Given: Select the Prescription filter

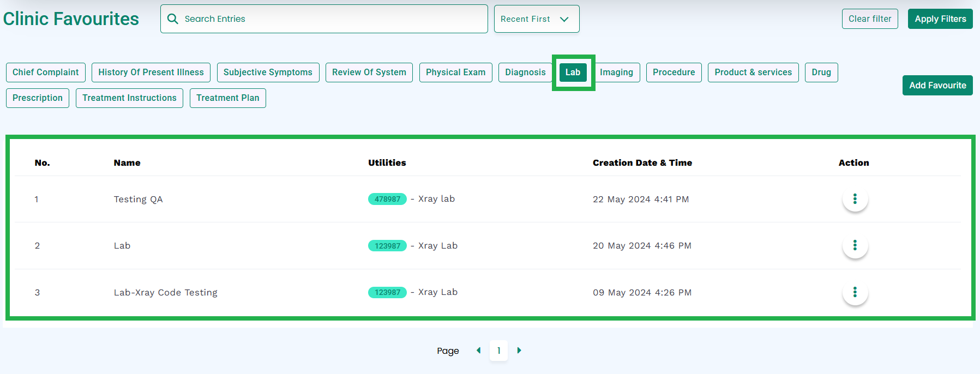Looking at the screenshot, I should click(38, 98).
